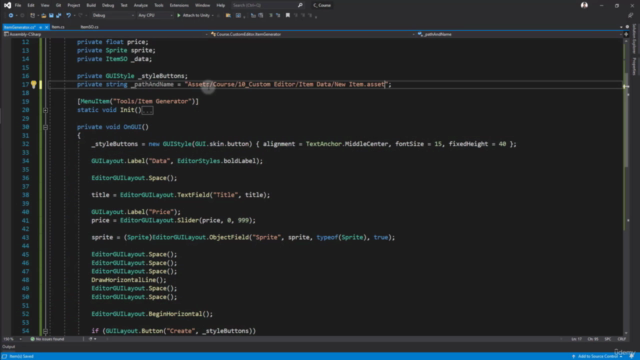Open the Edit menu
This screenshot has height=360, width=640.
click(x=31, y=5)
